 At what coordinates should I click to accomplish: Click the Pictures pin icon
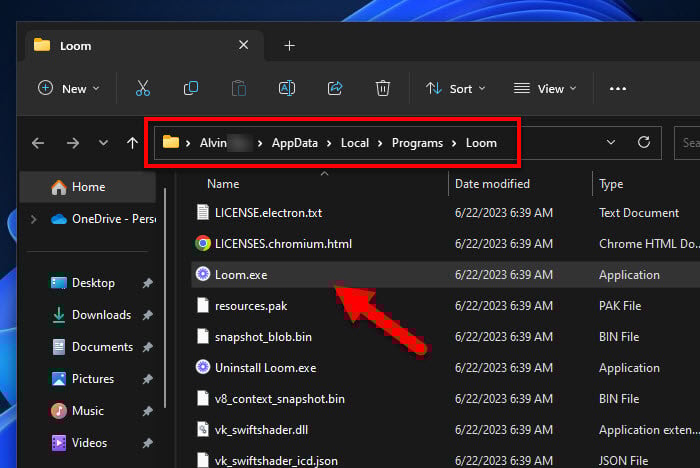(x=148, y=379)
